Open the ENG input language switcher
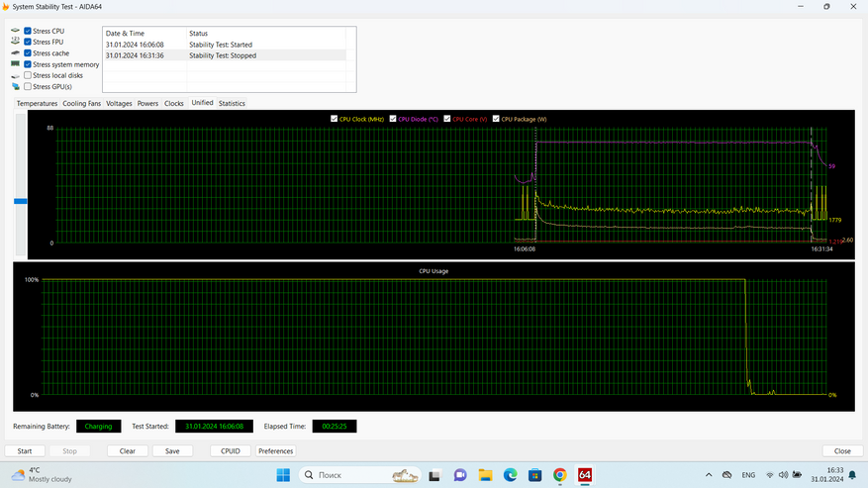The width and height of the screenshot is (868, 488). click(748, 475)
